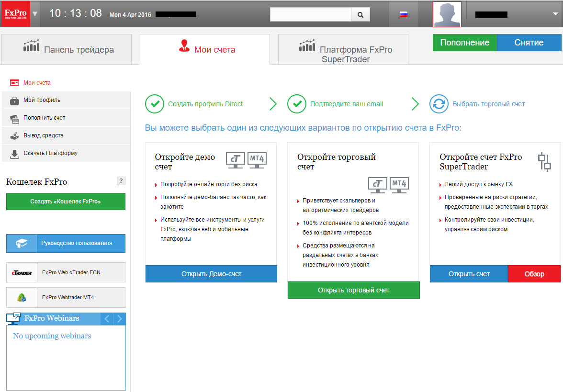This screenshot has height=392, width=563.
Task: Expand the dropdown arrow beside FxPro logo
Action: click(35, 14)
